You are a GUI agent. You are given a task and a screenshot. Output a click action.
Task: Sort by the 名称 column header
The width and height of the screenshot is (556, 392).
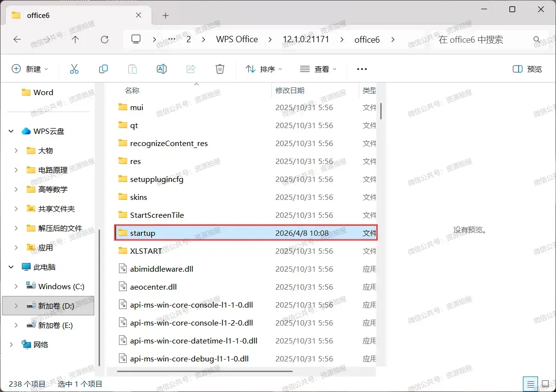coord(132,90)
